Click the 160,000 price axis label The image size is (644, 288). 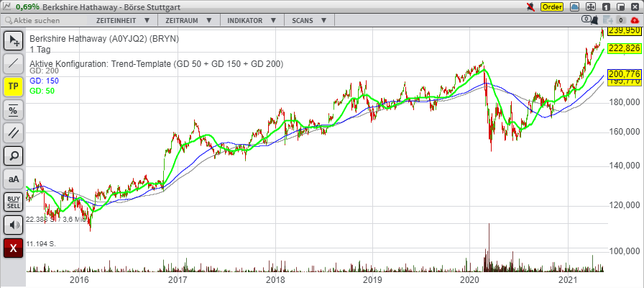pos(623,132)
